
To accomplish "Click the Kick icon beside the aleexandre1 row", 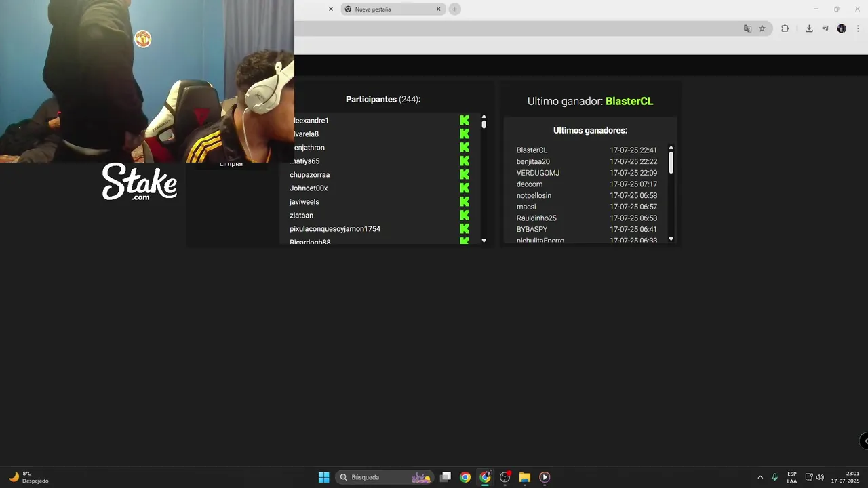I will [465, 120].
